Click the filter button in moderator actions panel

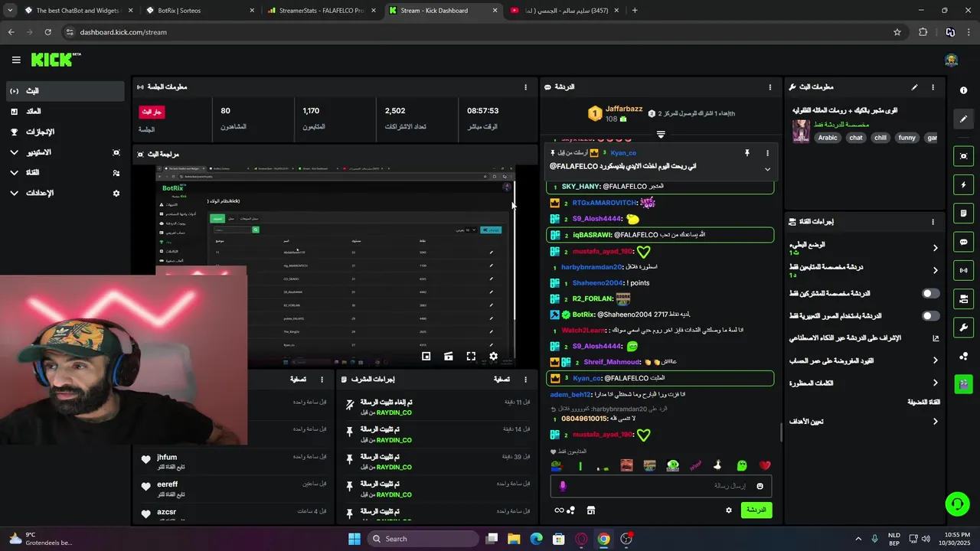[501, 379]
